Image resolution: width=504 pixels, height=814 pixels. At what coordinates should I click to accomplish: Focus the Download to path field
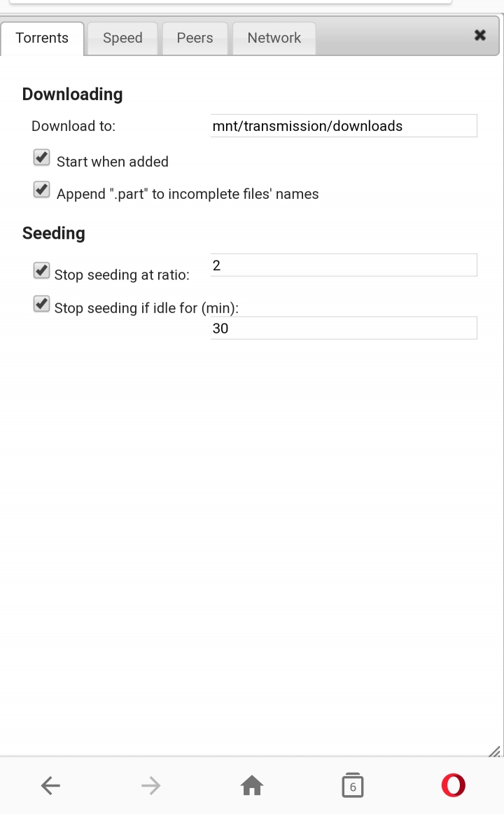click(344, 125)
